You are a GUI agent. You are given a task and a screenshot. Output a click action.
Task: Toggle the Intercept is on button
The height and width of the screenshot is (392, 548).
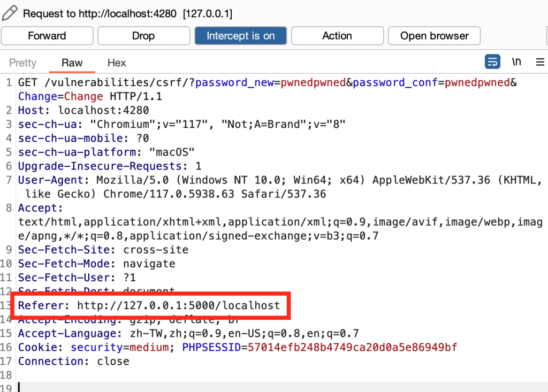[x=240, y=36]
